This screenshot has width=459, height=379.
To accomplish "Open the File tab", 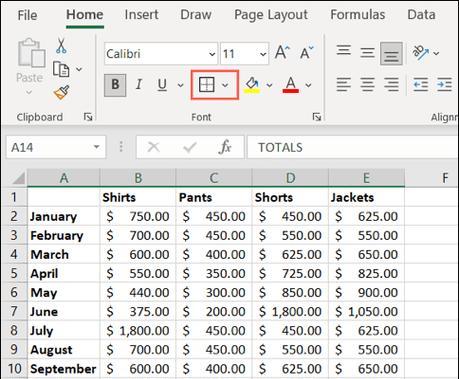I will [27, 15].
